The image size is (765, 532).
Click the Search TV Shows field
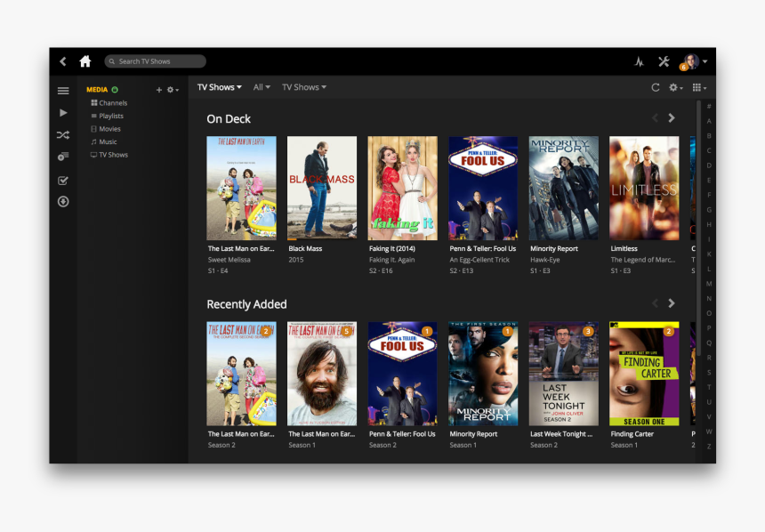(x=155, y=61)
